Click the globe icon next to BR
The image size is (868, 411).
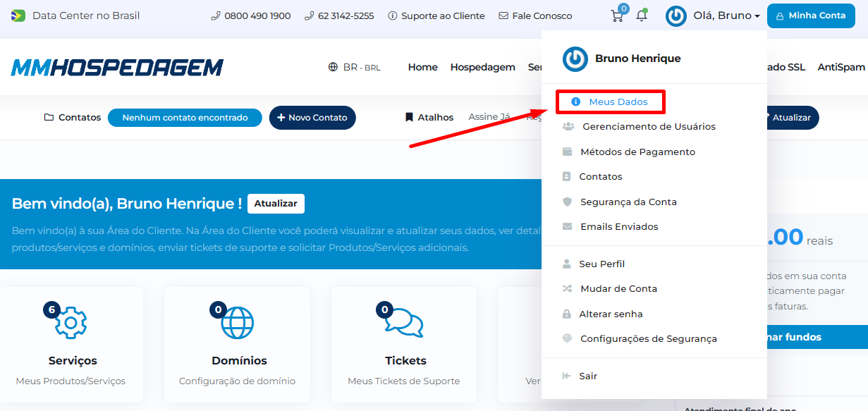click(334, 67)
